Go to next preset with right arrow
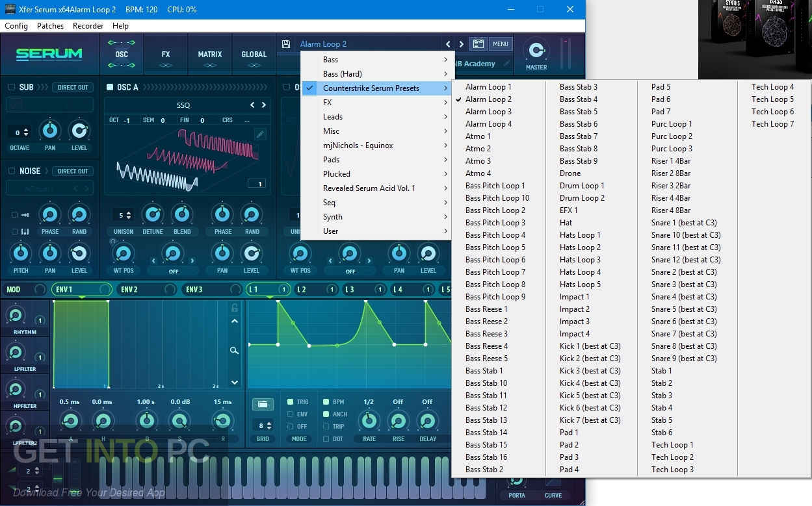The height and width of the screenshot is (506, 812). point(462,44)
